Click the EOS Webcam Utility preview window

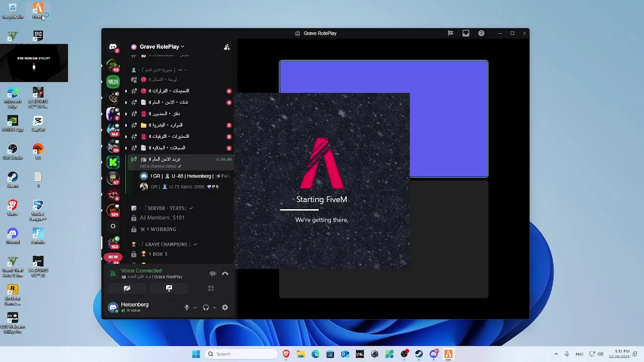click(34, 63)
